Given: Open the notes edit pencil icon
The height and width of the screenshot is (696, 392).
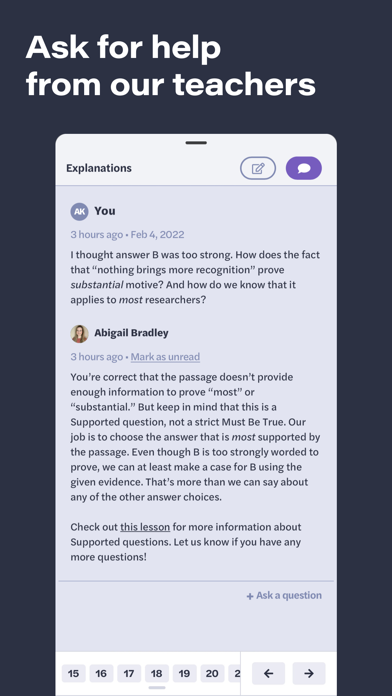Looking at the screenshot, I should point(258,169).
